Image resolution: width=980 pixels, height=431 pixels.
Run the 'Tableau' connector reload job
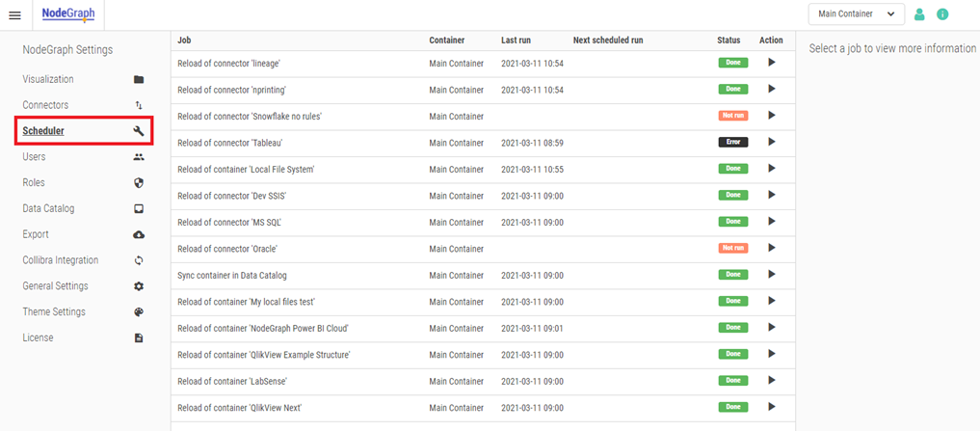click(x=771, y=142)
